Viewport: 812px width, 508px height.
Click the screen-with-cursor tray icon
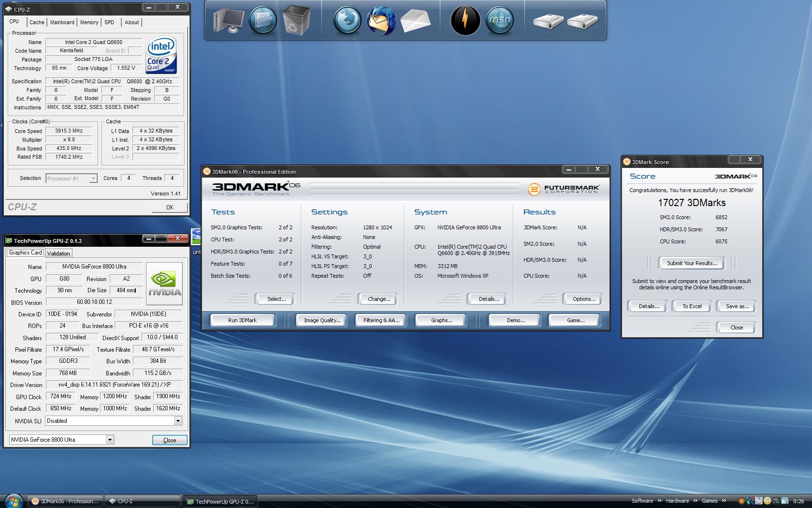784,501
